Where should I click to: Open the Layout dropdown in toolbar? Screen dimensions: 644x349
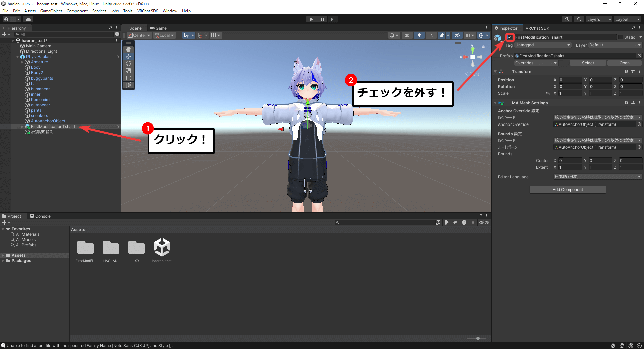tap(628, 19)
